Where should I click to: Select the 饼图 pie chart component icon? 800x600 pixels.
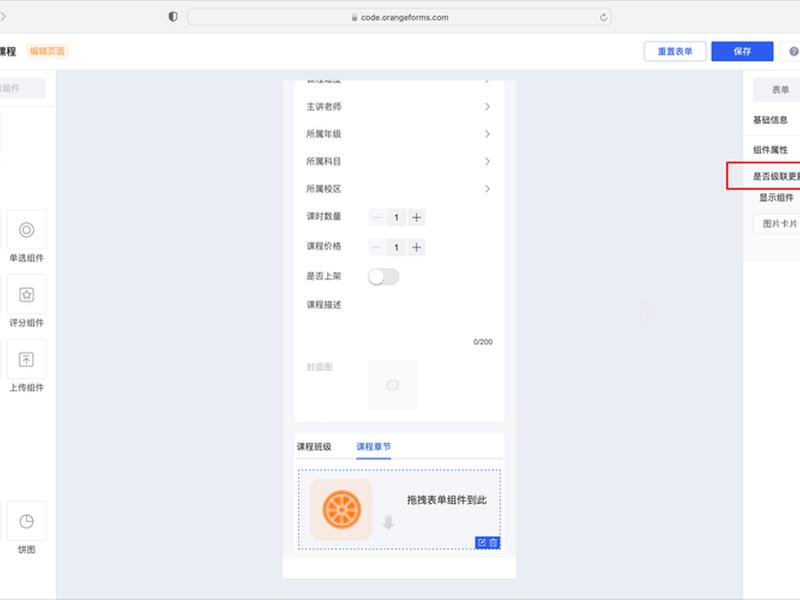tap(27, 521)
